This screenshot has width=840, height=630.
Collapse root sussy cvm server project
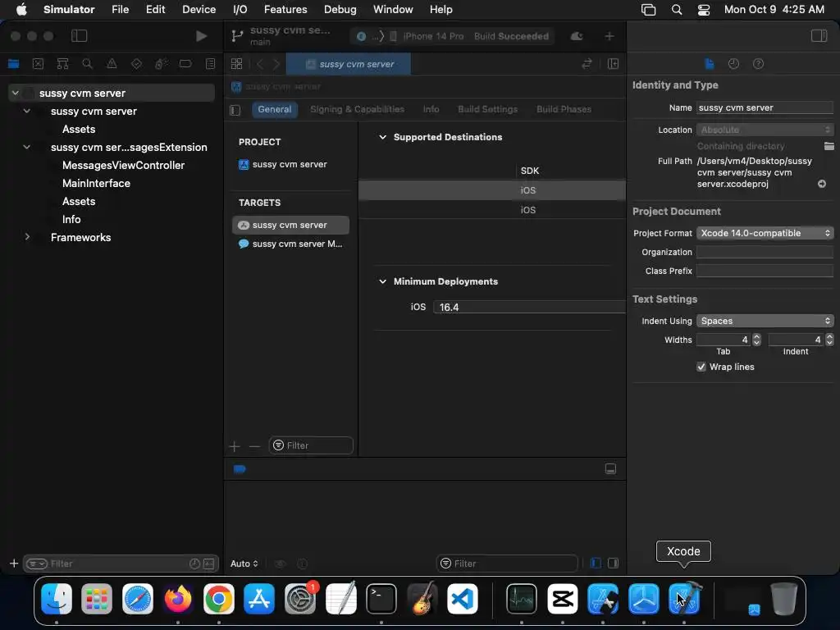[16, 93]
